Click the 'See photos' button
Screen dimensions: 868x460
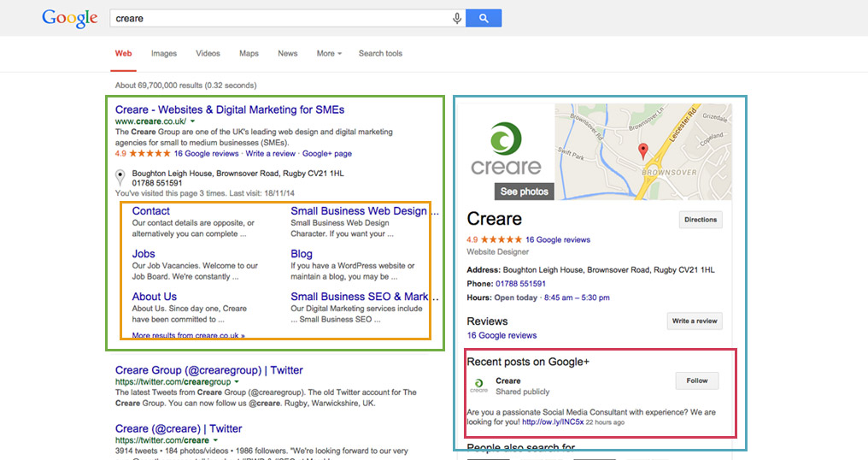(x=525, y=192)
